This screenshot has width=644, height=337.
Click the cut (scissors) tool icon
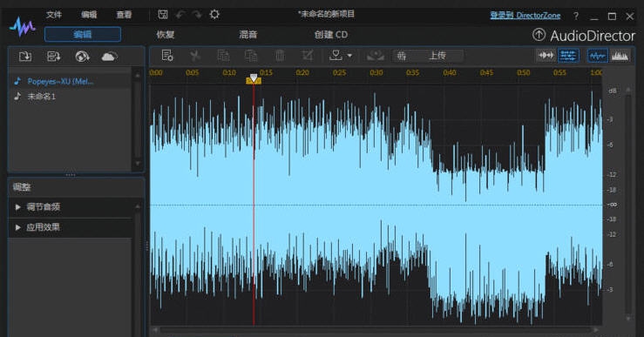click(194, 55)
